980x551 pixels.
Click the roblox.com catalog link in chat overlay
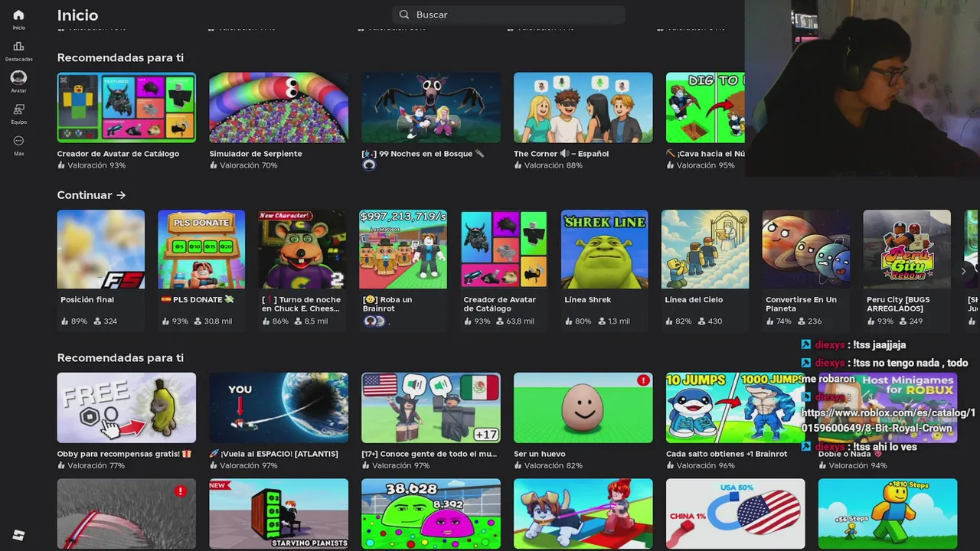tap(887, 420)
